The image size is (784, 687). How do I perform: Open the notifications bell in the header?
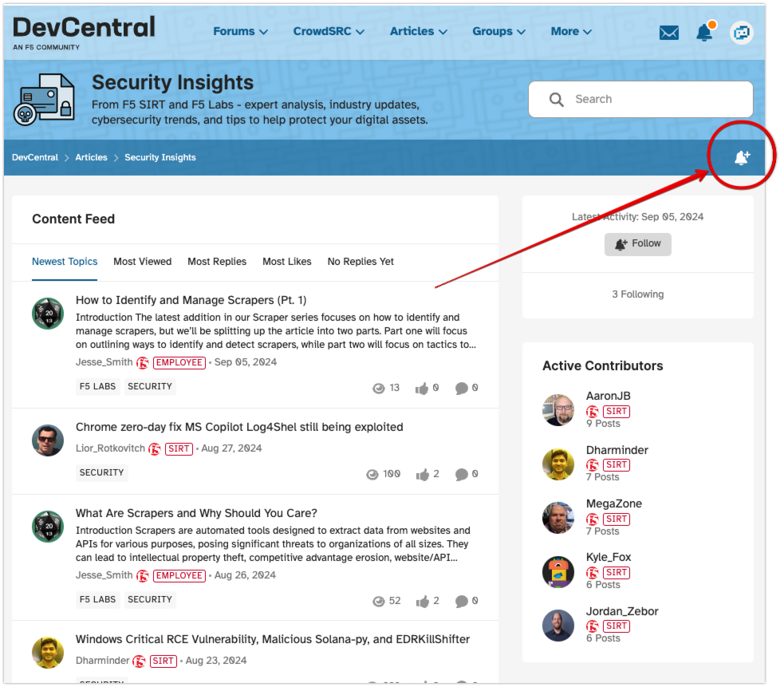(704, 32)
